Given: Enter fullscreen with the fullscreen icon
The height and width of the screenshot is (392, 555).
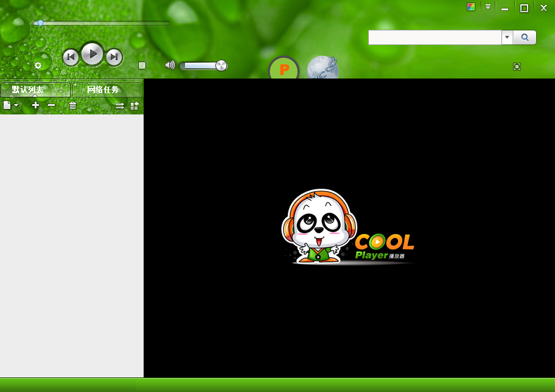Looking at the screenshot, I should [x=517, y=66].
